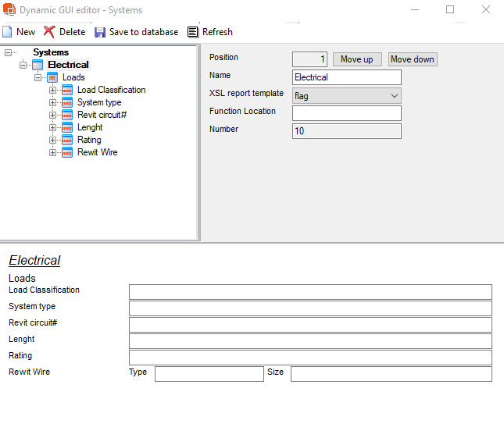Click the Loads group icon in tree
This screenshot has height=438, width=504.
pyautogui.click(x=53, y=77)
